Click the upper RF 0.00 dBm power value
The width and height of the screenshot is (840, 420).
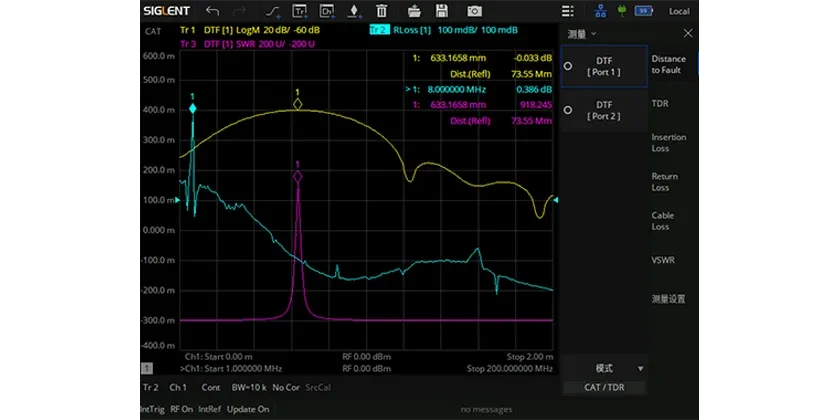tap(366, 356)
